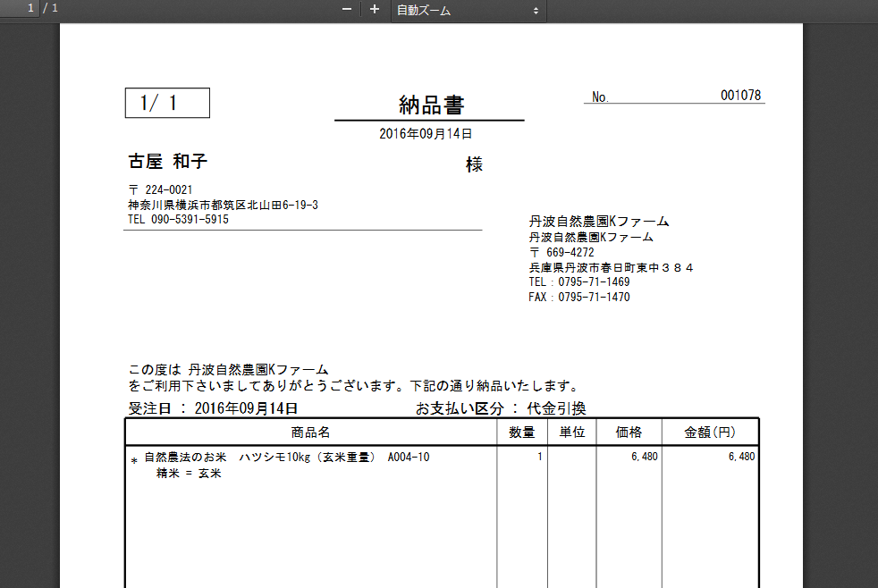
Task: Click the お支払い区分 : 代金引換 text
Action: click(501, 408)
